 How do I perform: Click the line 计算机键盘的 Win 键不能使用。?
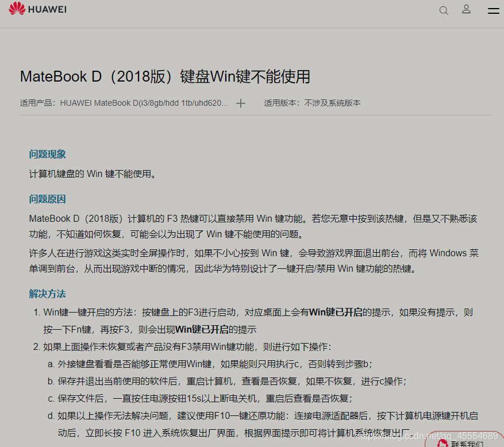93,174
